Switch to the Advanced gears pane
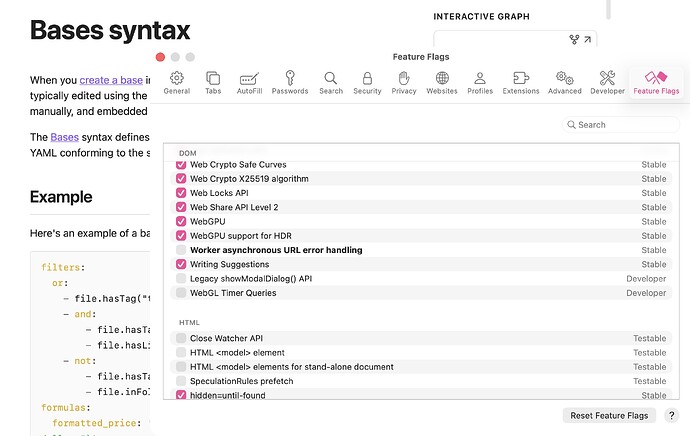This screenshot has height=436, width=690. (x=564, y=82)
